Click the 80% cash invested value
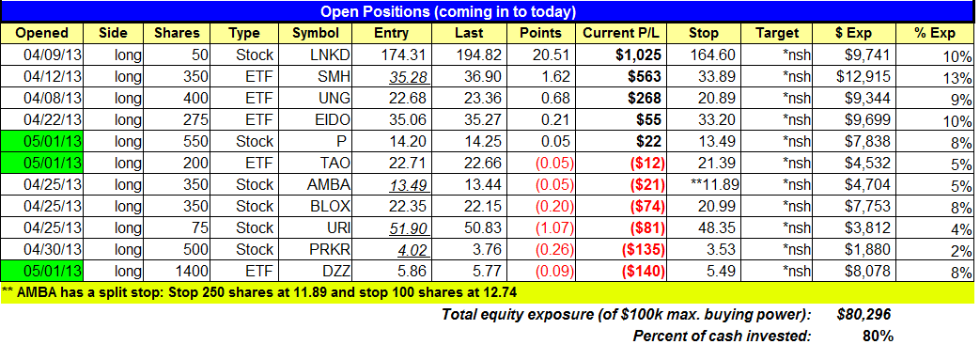The height and width of the screenshot is (360, 980). click(878, 337)
